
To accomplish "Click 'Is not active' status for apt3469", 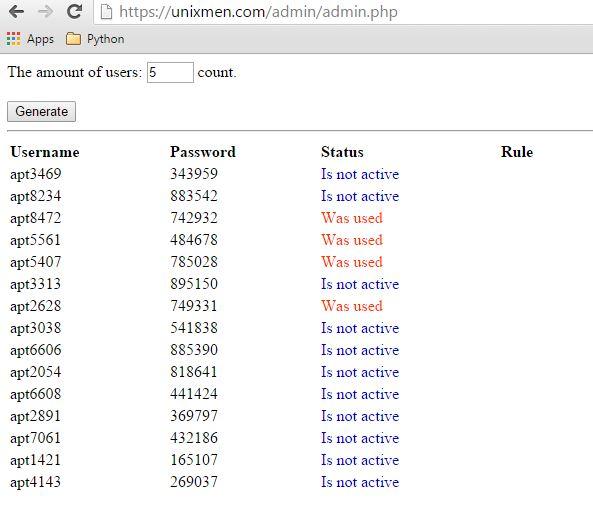I will click(x=360, y=174).
